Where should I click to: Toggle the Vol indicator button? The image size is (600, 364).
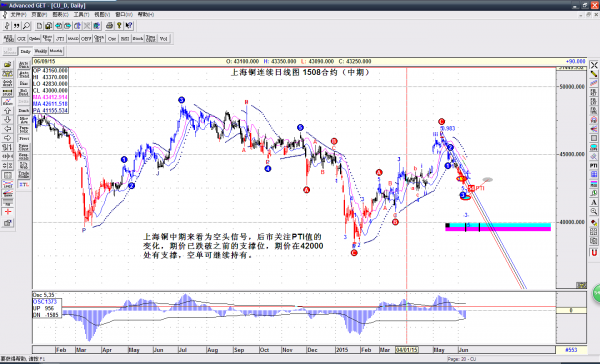point(163,39)
